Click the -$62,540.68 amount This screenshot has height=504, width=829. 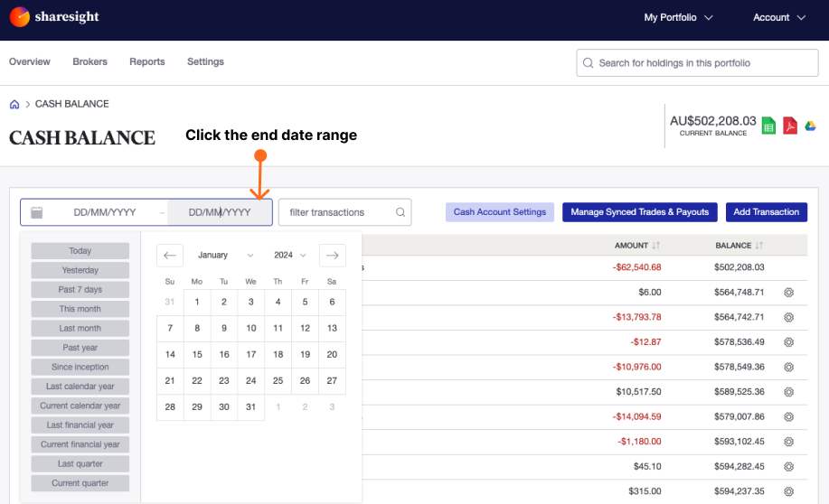click(636, 267)
